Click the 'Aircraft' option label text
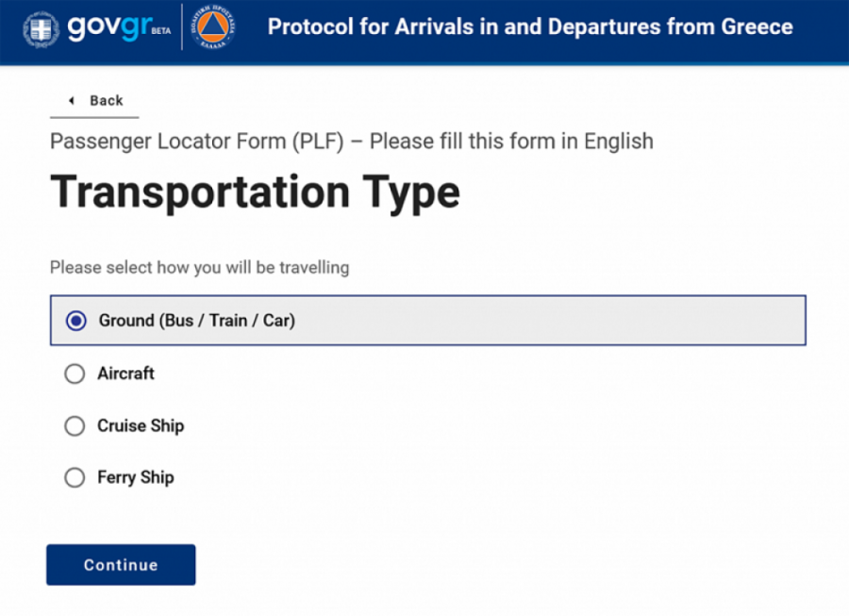 (x=125, y=374)
